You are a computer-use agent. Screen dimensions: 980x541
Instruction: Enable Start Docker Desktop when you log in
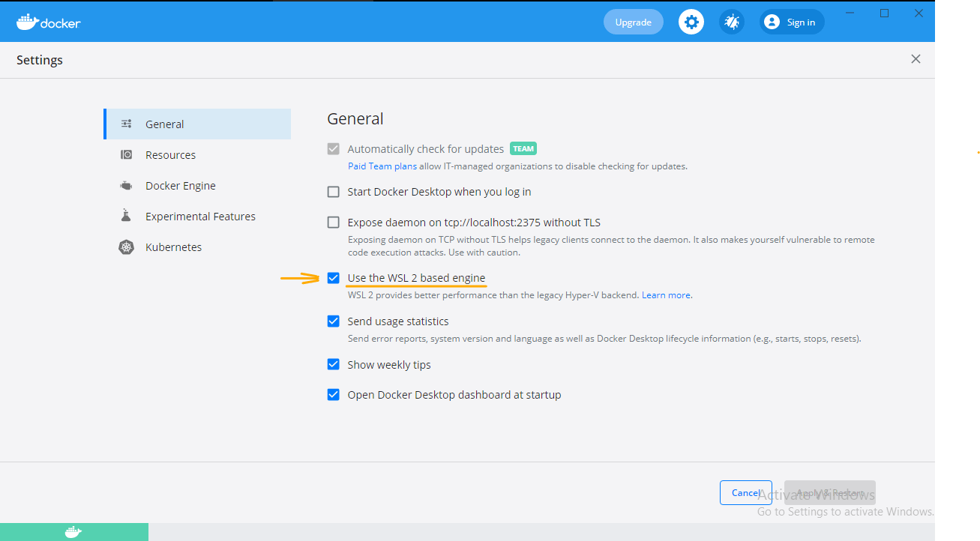[x=334, y=192]
